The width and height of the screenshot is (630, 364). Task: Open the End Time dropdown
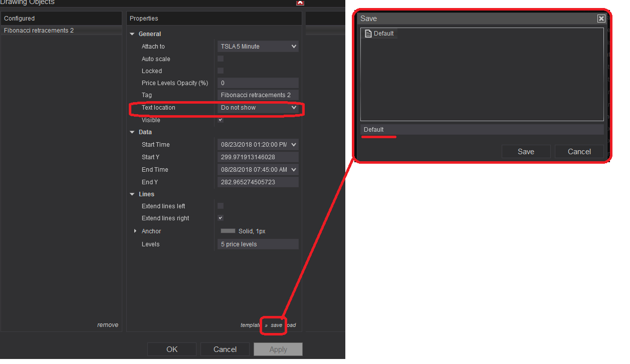258,170
